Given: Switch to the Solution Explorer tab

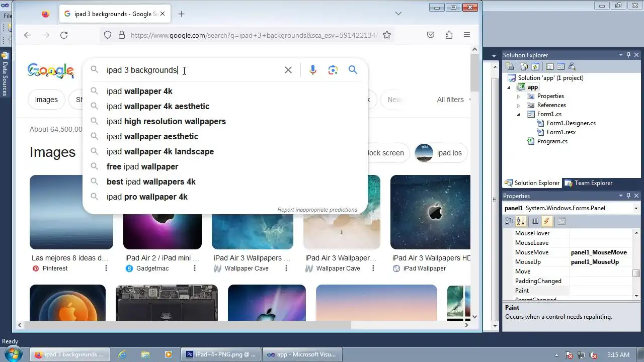Looking at the screenshot, I should (x=532, y=183).
